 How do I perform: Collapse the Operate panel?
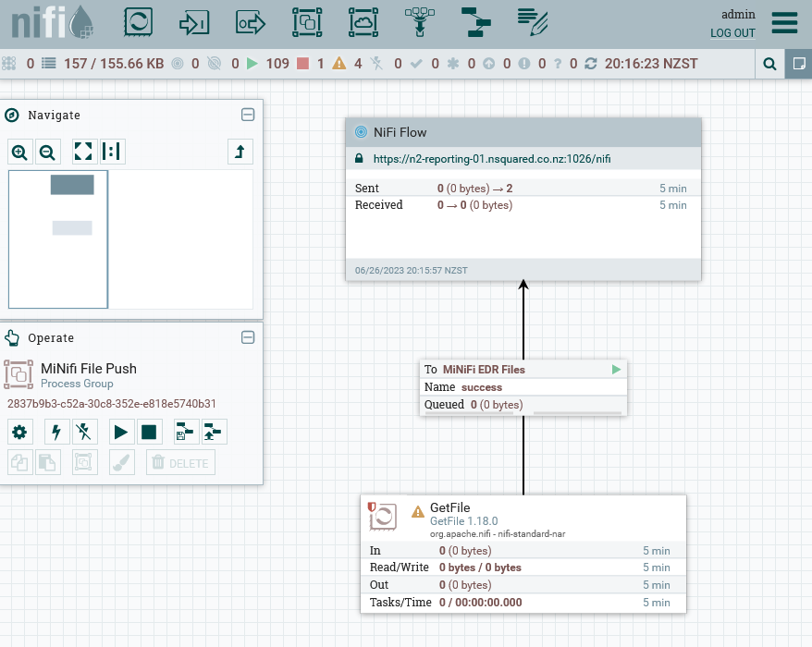[x=248, y=337]
